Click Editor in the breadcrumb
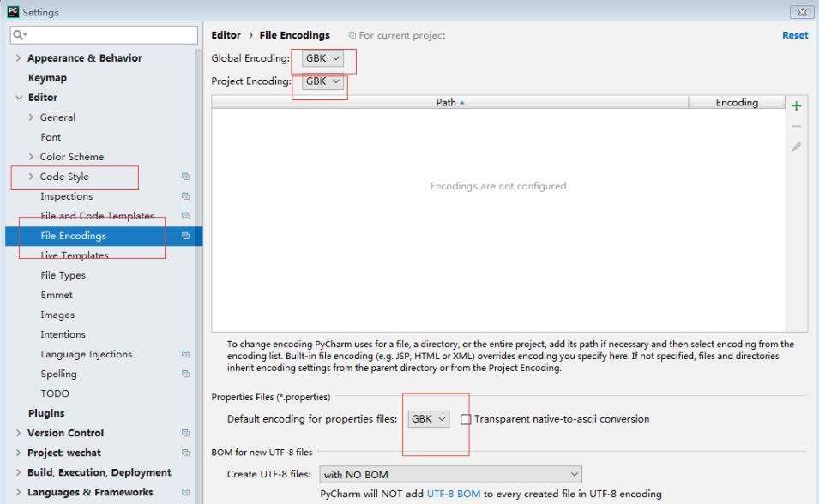Viewport: 819px width, 504px height. [226, 35]
